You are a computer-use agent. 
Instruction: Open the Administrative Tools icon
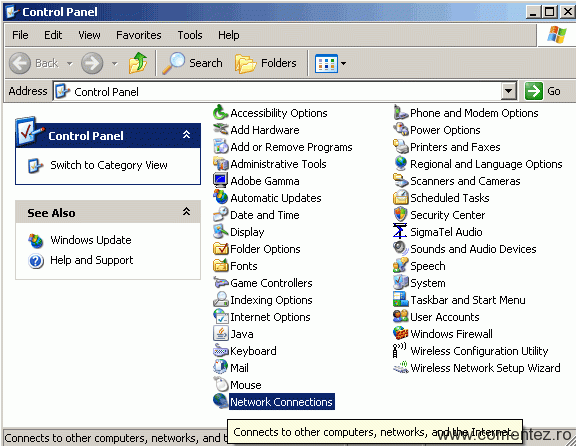220,163
